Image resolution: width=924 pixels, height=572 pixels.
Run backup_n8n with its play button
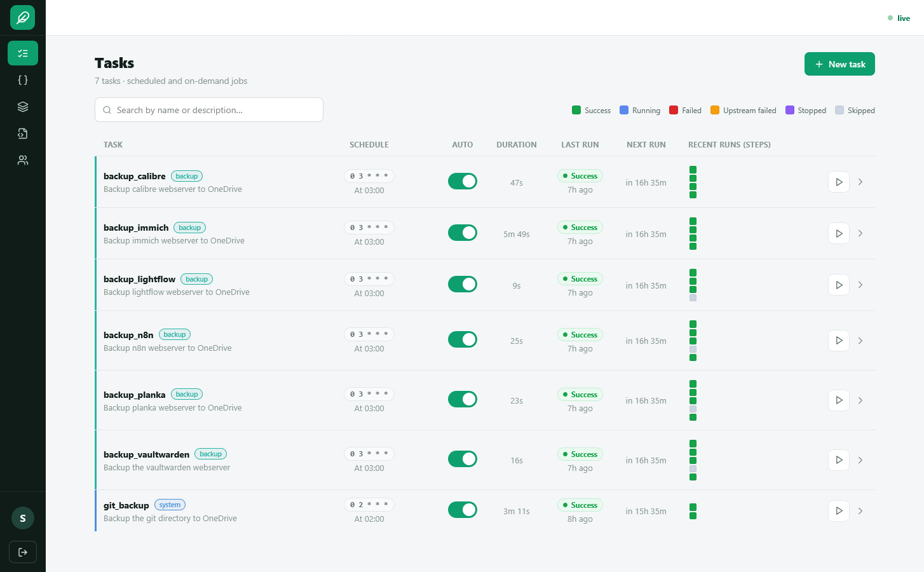click(839, 341)
